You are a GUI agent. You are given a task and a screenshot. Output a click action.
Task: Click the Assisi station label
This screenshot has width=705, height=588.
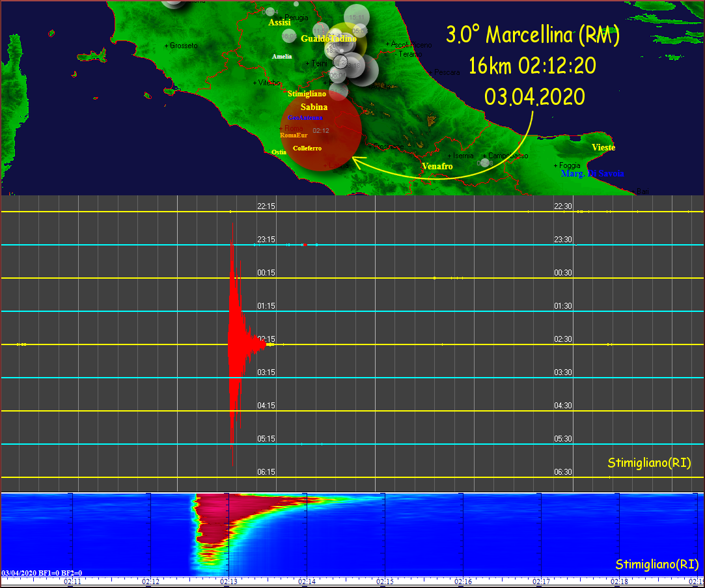point(279,22)
